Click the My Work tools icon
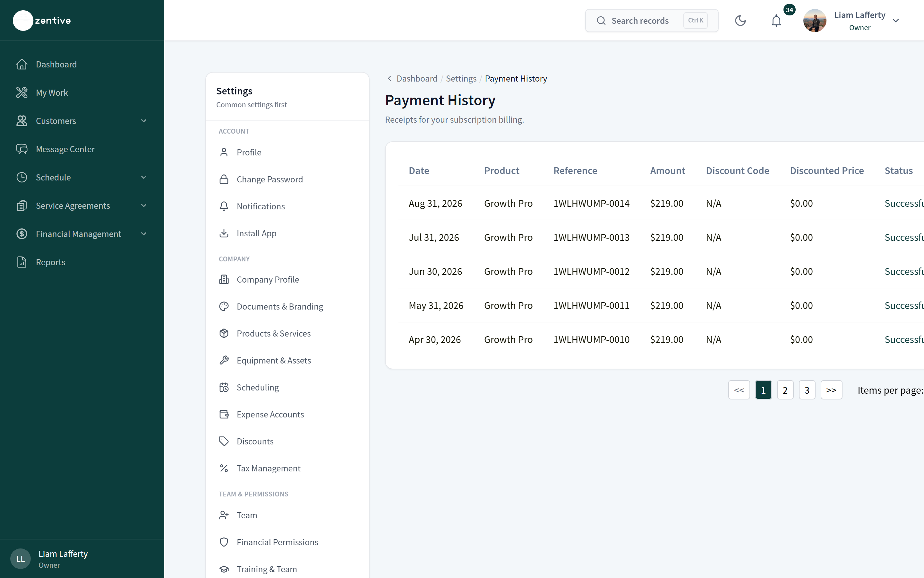 coord(22,92)
